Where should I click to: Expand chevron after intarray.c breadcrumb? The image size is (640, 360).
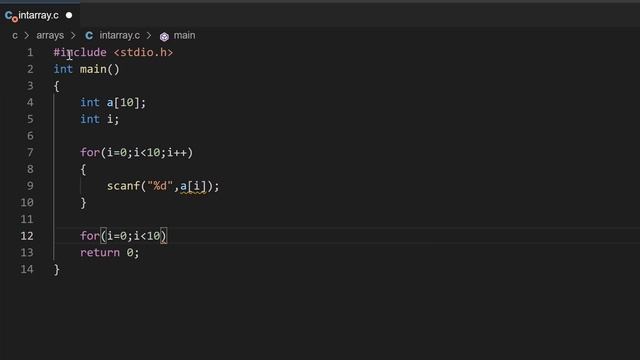coord(149,36)
